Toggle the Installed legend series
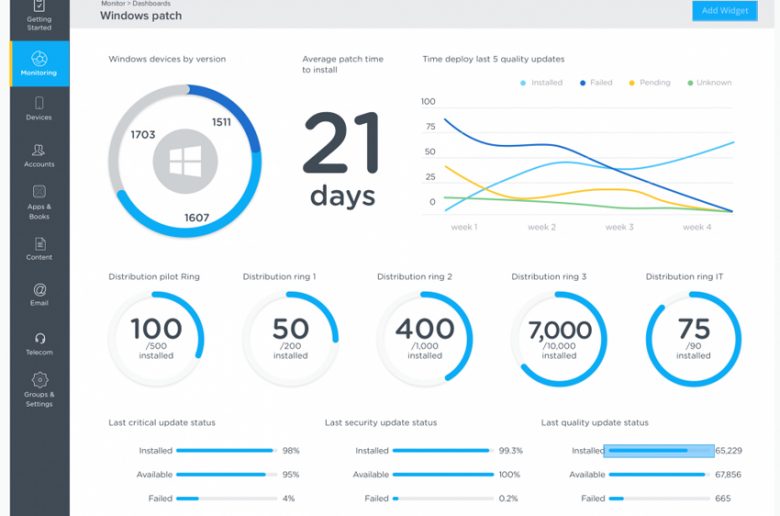Screen dimensions: 780x516 tap(541, 83)
